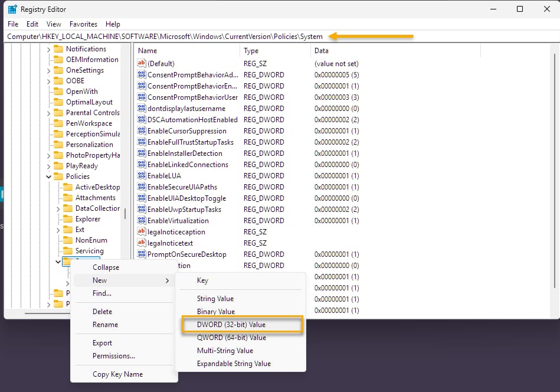Create a new Key from submenu
560x392 pixels.
(241, 280)
